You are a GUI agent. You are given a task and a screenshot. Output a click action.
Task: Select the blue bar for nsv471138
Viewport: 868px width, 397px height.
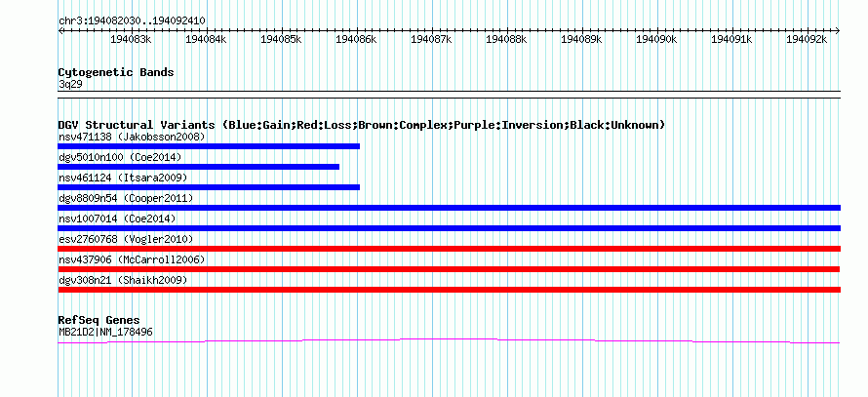[x=209, y=146]
